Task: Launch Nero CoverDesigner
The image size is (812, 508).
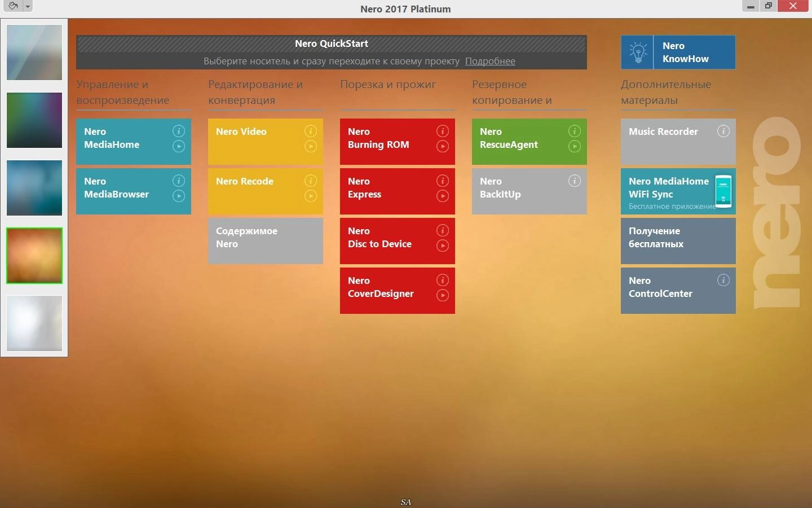Action: coord(398,291)
